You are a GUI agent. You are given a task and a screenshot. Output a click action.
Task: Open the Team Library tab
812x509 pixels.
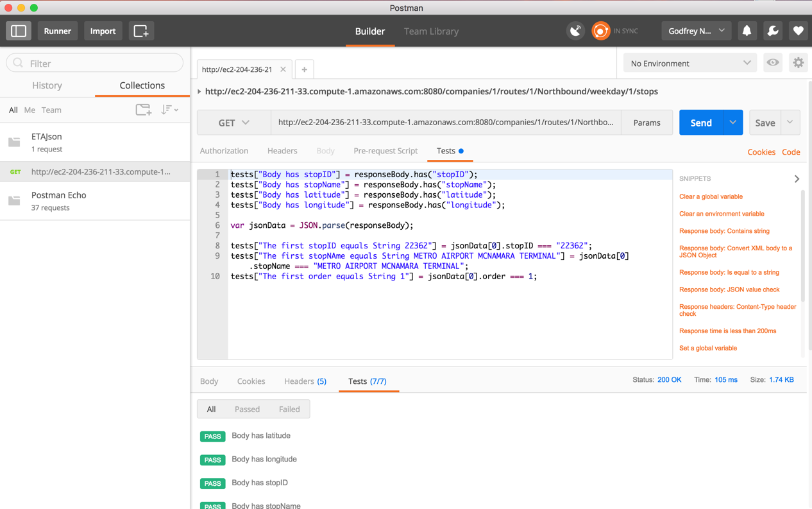pyautogui.click(x=431, y=31)
